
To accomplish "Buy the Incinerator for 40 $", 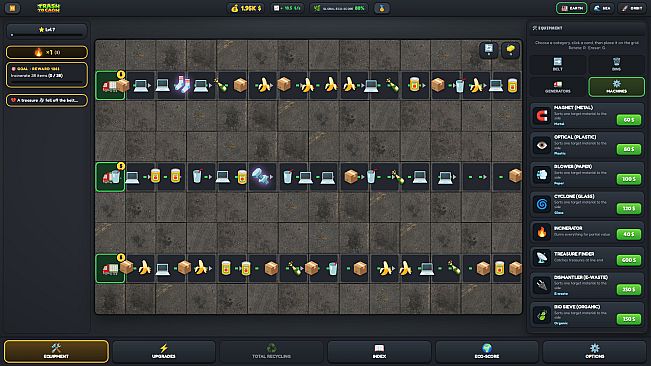I will tap(629, 234).
